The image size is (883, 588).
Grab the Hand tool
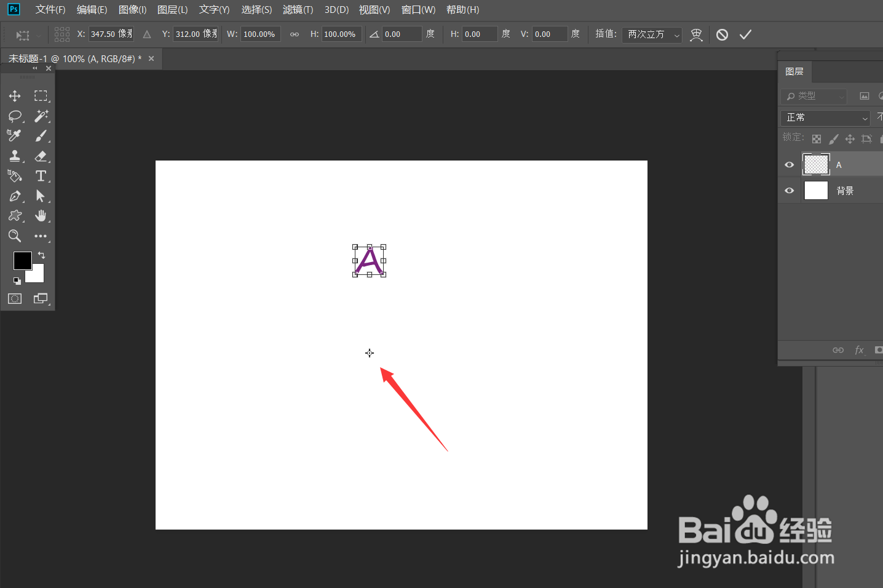pyautogui.click(x=41, y=216)
